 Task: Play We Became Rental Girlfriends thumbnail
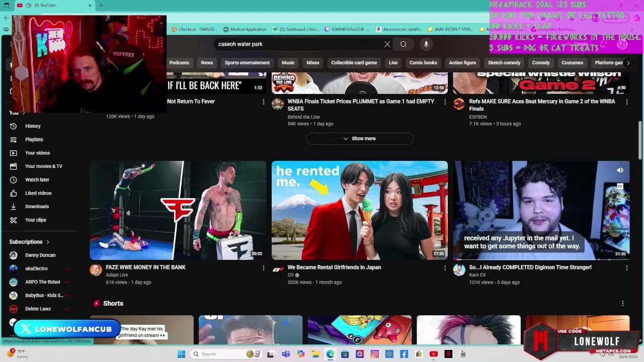pyautogui.click(x=360, y=210)
